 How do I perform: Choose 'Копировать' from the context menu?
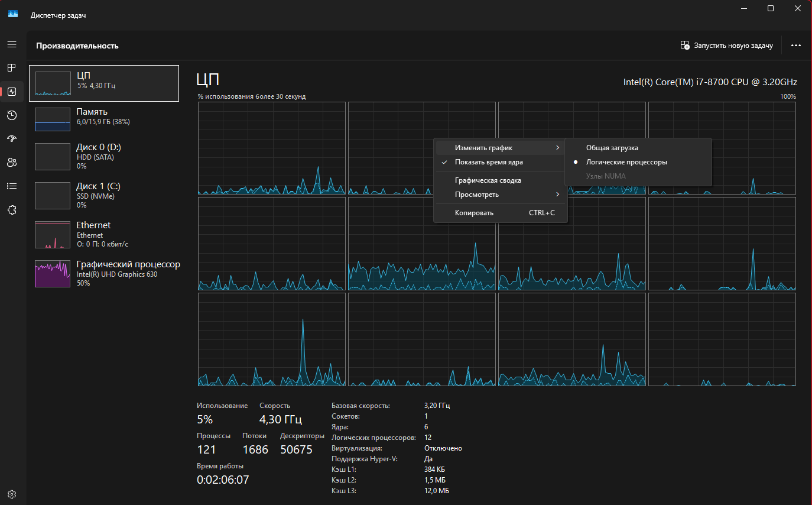(474, 213)
